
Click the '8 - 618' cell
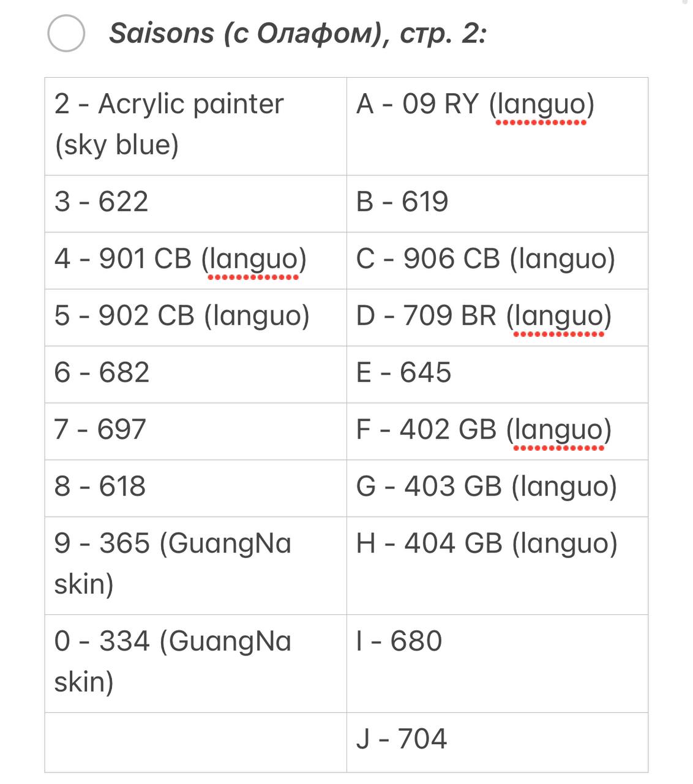196,488
